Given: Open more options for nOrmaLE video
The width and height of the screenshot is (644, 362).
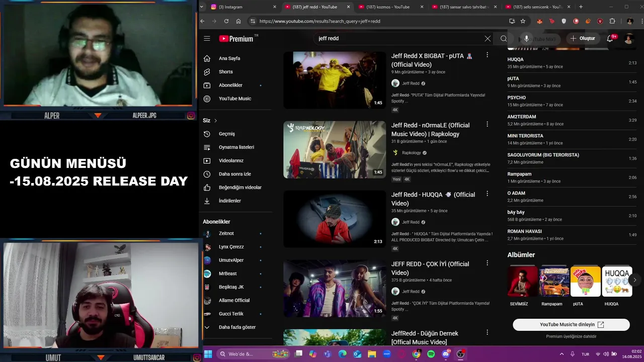Looking at the screenshot, I should tap(487, 124).
